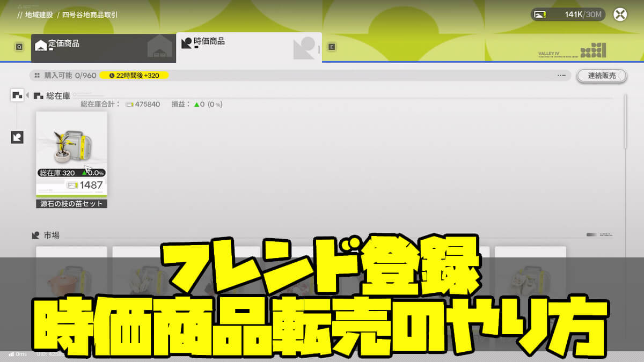The width and height of the screenshot is (644, 362).
Task: Click the 購入可能 0/960 grid icon
Action: pyautogui.click(x=37, y=76)
